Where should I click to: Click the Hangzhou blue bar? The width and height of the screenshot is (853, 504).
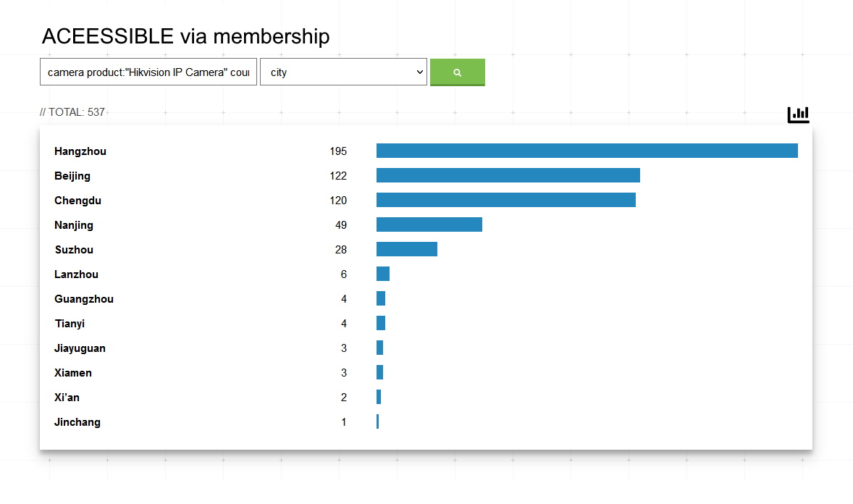pos(587,151)
